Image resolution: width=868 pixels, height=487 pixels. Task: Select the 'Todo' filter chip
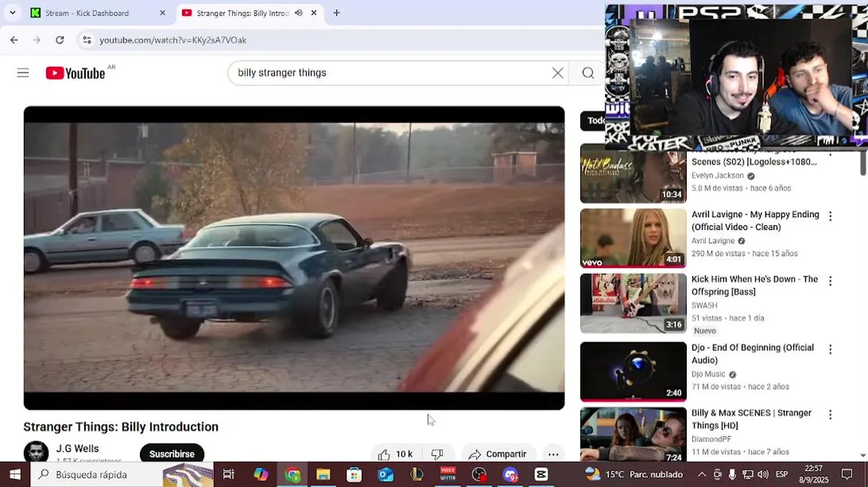pyautogui.click(x=595, y=120)
